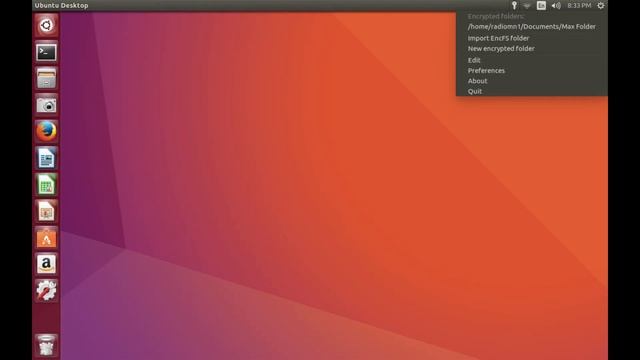Open the Files manager in the dock

coord(46,78)
